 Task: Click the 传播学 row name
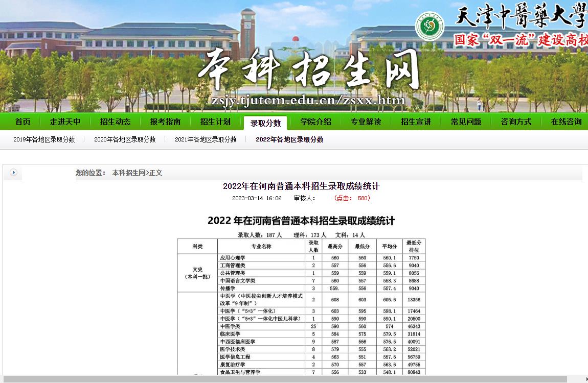[228, 289]
